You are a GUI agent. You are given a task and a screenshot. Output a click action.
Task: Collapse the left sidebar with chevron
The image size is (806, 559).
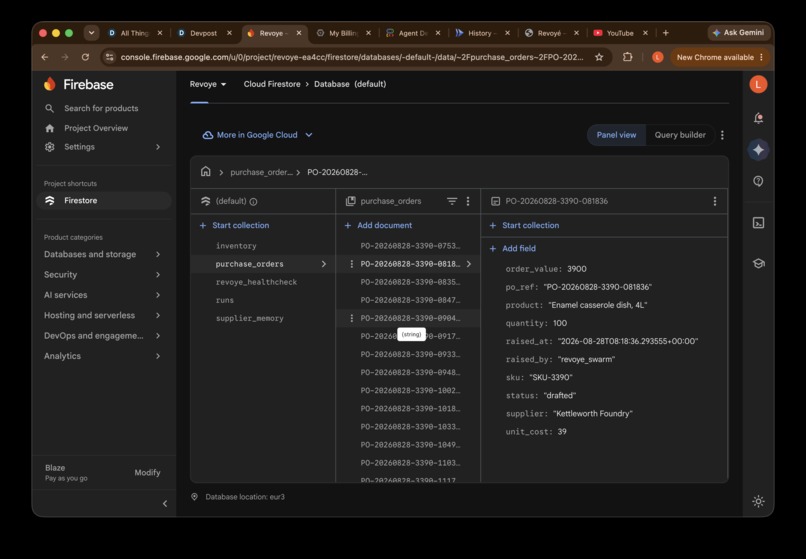click(x=165, y=503)
